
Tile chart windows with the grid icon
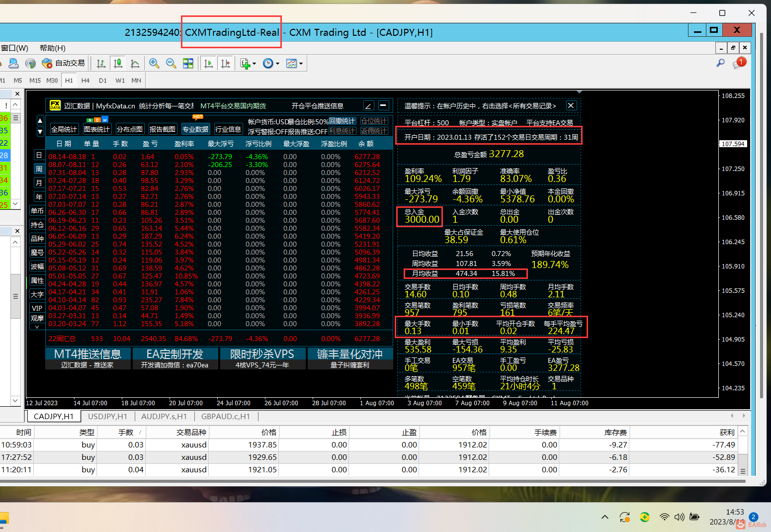[188, 63]
